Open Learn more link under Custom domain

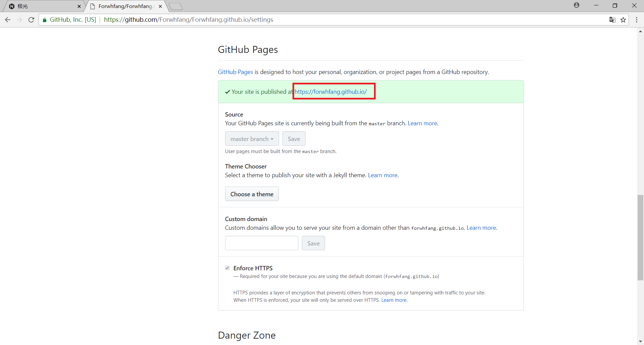pyautogui.click(x=481, y=228)
